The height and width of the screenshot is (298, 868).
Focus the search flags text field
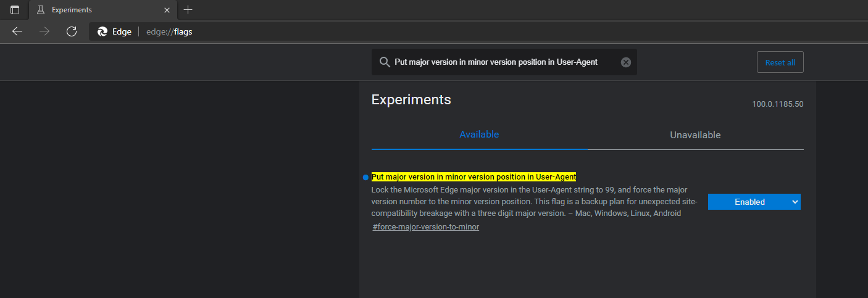(x=504, y=62)
